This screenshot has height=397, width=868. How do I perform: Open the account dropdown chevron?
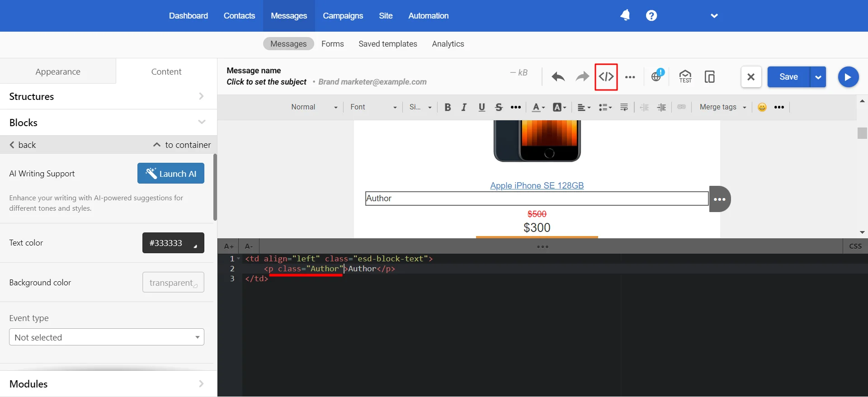tap(714, 16)
